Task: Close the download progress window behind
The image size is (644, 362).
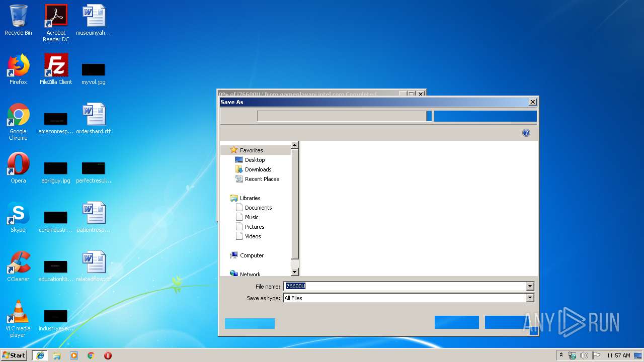Action: click(421, 94)
